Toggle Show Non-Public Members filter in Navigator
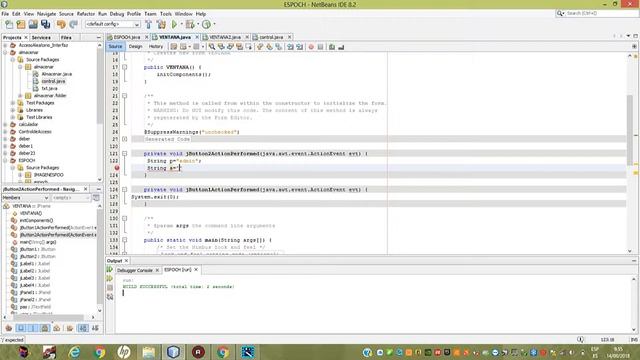Screen dimensions: 640x360 coord(45,328)
